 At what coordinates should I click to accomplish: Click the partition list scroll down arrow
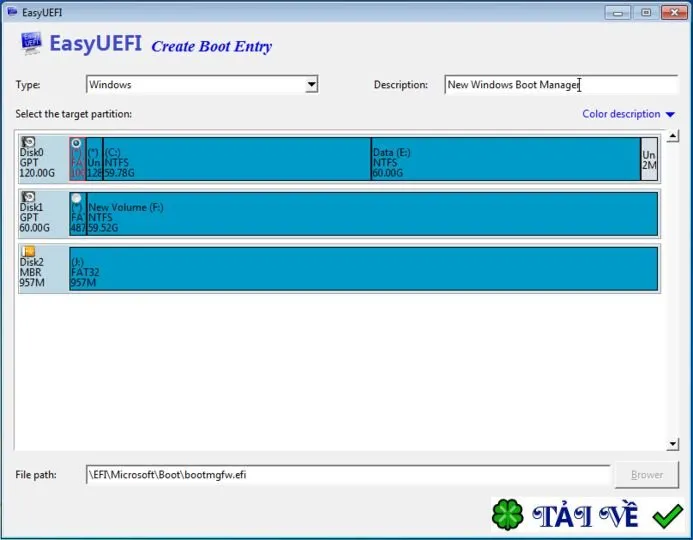[x=672, y=444]
